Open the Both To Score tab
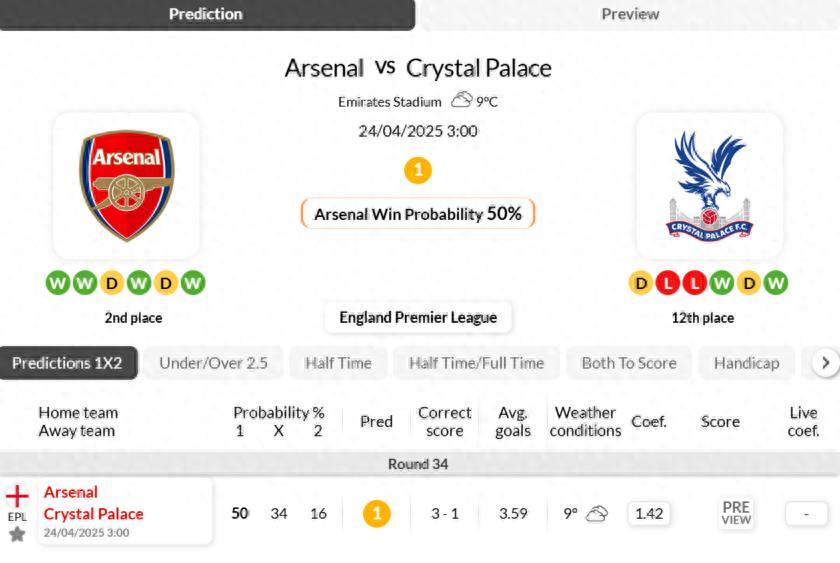This screenshot has height=563, width=840. click(628, 363)
